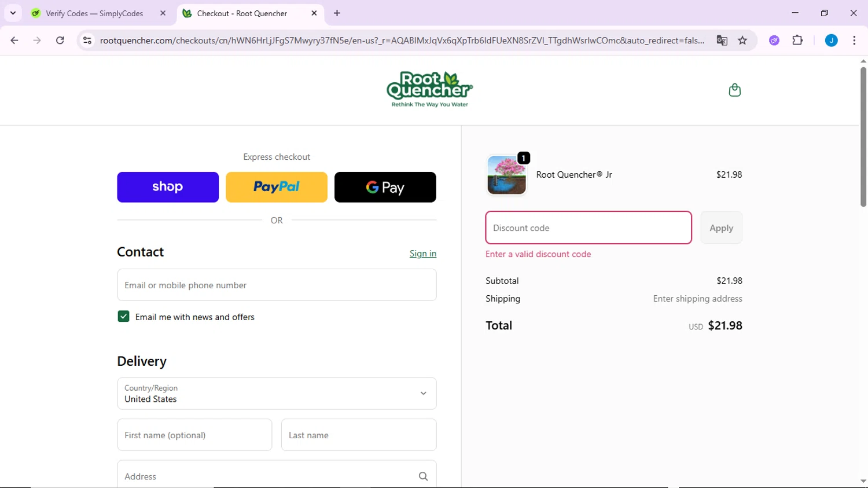Close the Checkout Root Quencher tab
This screenshot has height=488, width=868.
point(314,13)
